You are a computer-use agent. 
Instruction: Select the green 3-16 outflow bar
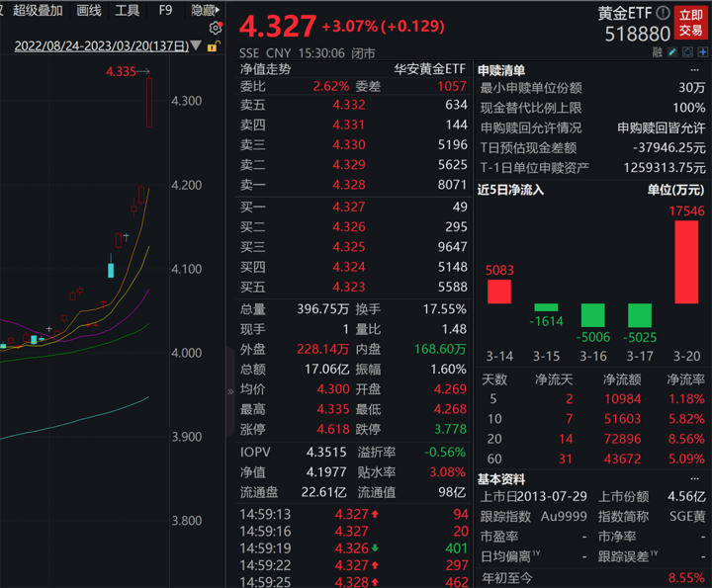pos(592,315)
